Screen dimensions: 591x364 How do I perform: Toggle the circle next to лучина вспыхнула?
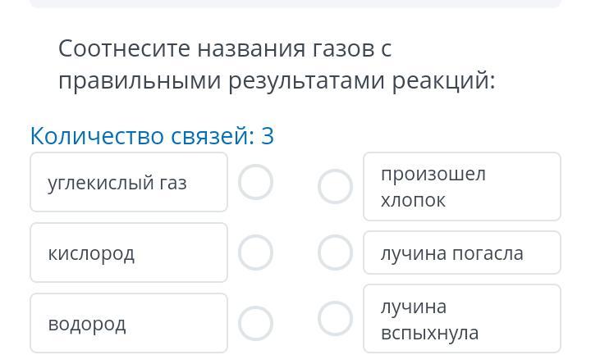click(335, 319)
